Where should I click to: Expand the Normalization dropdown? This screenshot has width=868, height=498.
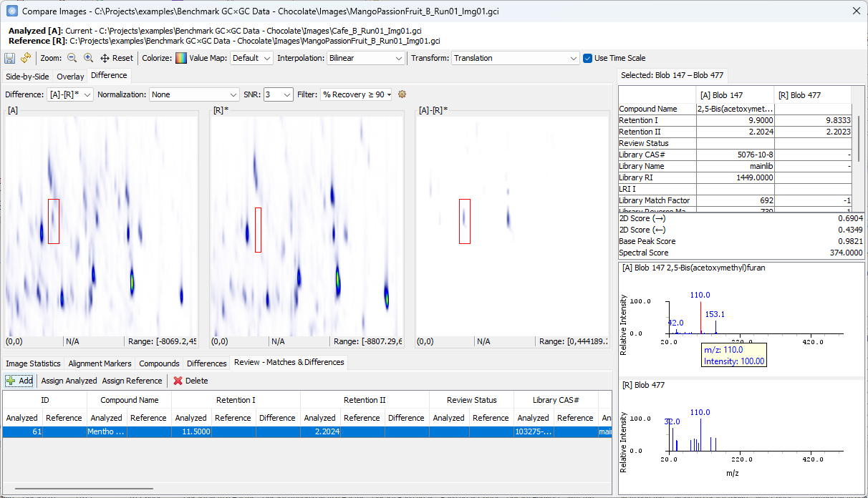(194, 94)
